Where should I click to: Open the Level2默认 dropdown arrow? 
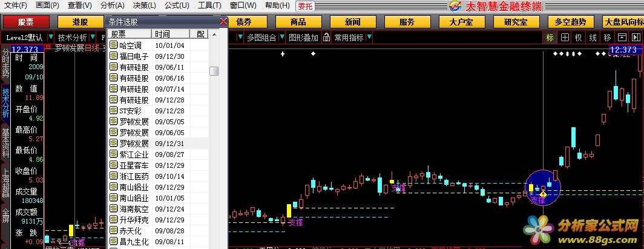[50, 38]
